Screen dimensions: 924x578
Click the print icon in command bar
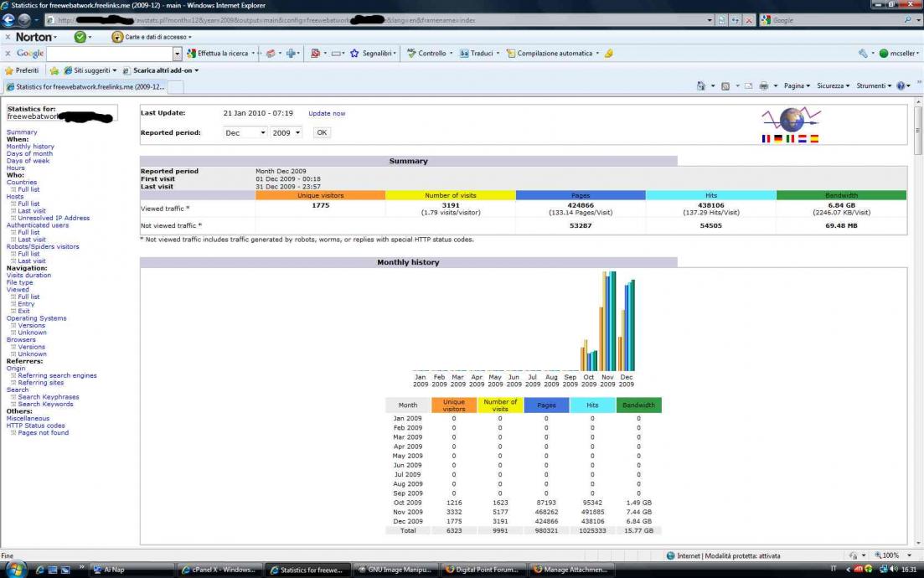pyautogui.click(x=763, y=86)
